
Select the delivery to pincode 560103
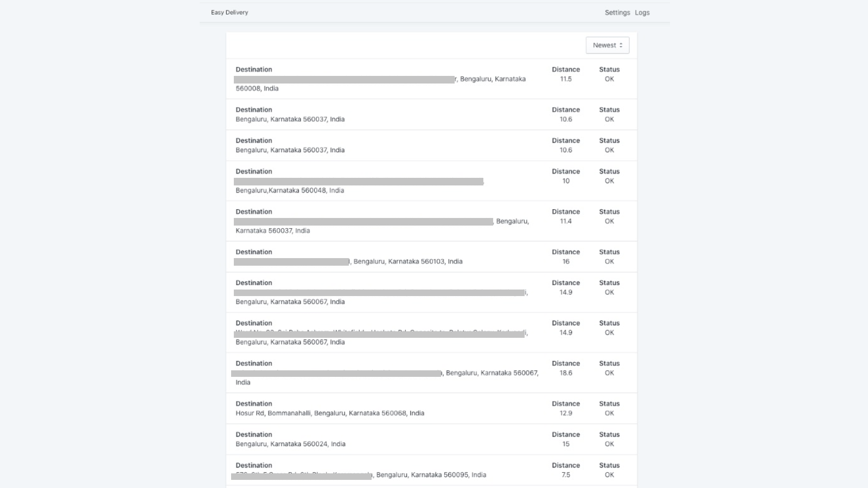(x=380, y=256)
